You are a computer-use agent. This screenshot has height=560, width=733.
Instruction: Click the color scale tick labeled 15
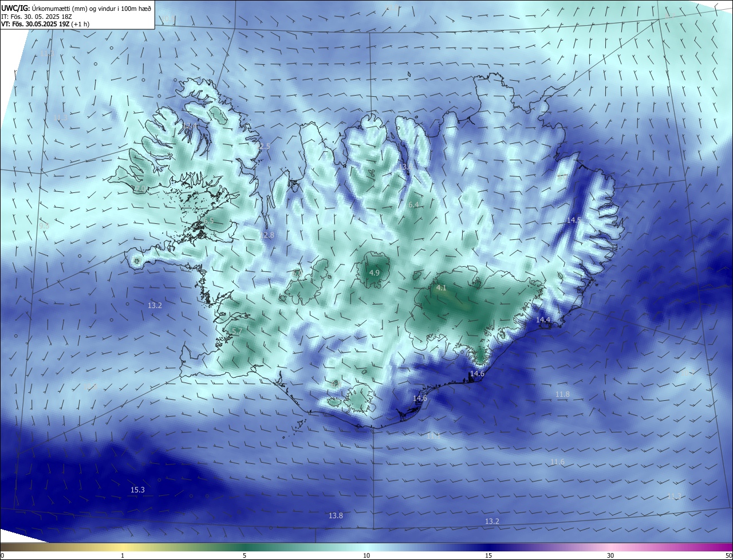tap(488, 555)
